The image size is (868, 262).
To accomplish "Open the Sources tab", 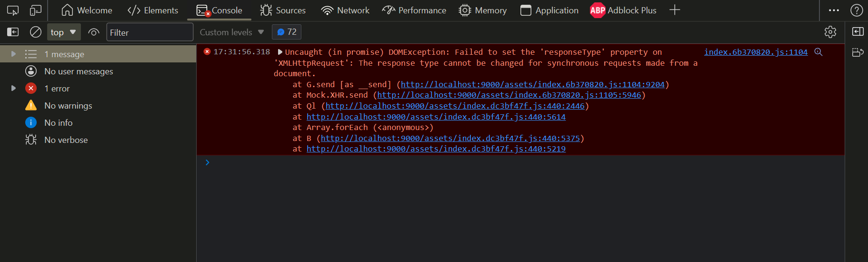I will pyautogui.click(x=283, y=10).
